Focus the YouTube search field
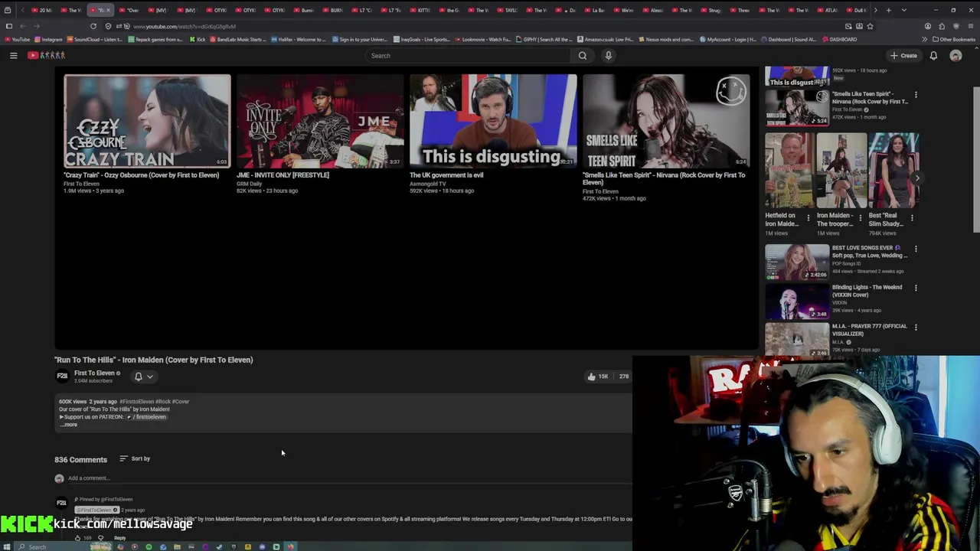Screen dimensions: 980x551 pos(469,55)
